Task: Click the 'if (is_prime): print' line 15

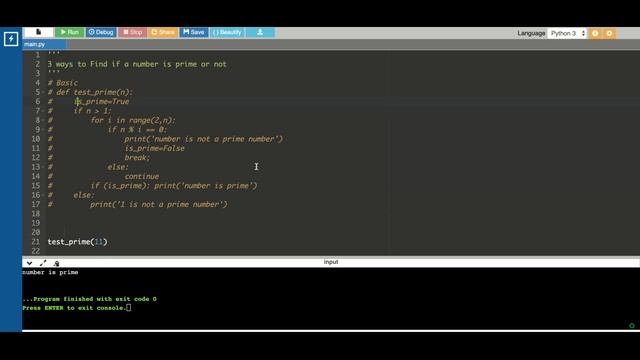Action: click(174, 186)
